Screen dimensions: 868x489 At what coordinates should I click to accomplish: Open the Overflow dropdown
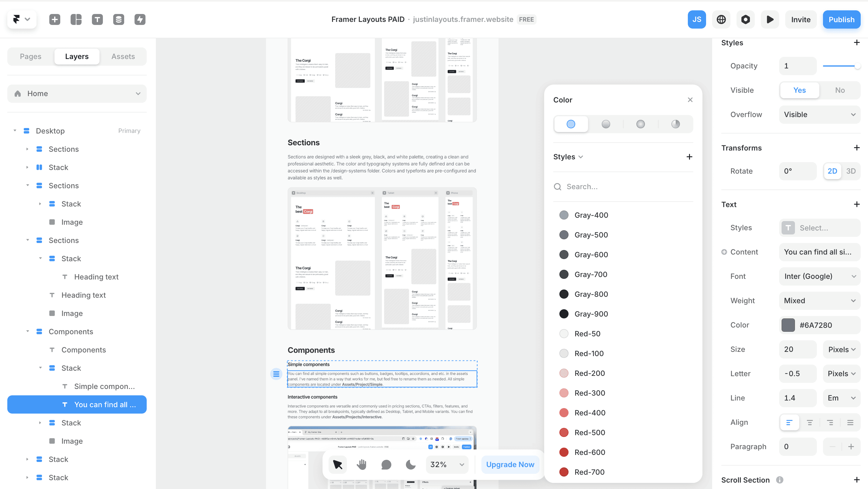click(820, 115)
